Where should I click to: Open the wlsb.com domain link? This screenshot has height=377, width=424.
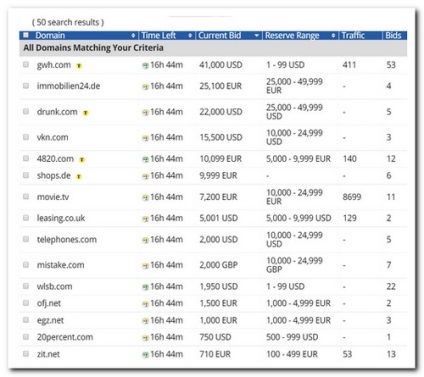click(x=54, y=286)
